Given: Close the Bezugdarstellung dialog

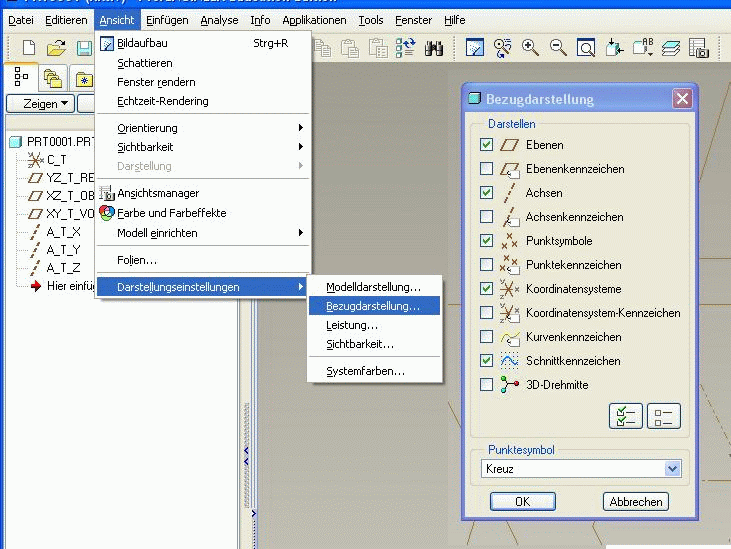Looking at the screenshot, I should coord(682,98).
